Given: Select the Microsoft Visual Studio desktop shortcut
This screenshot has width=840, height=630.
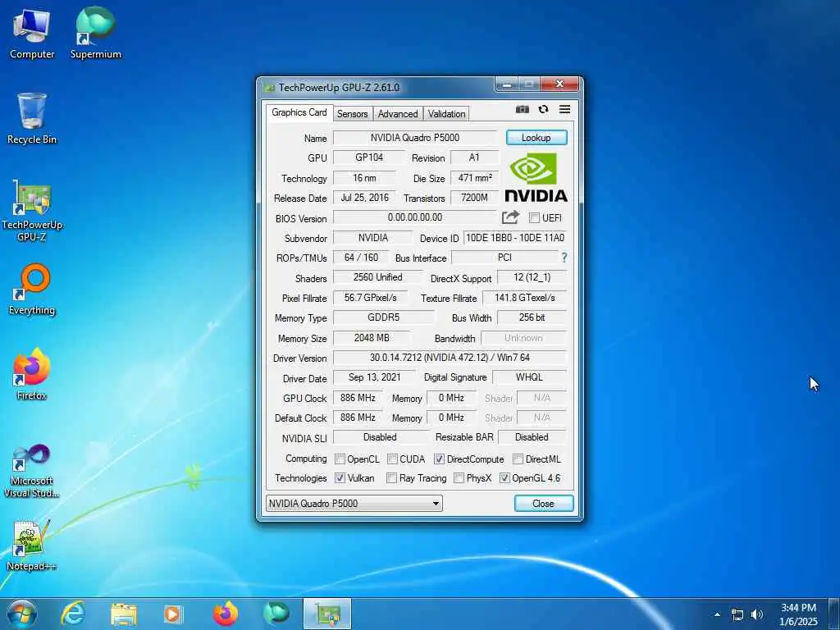Looking at the screenshot, I should point(32,472).
